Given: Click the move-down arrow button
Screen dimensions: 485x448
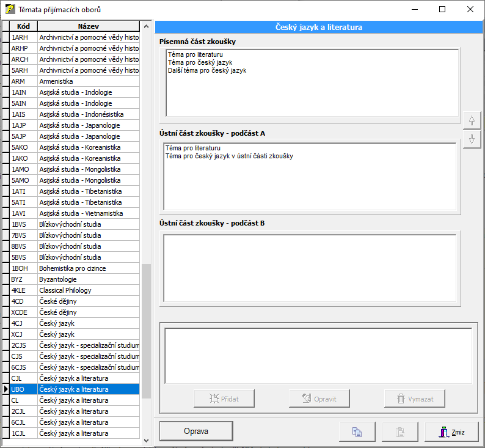Looking at the screenshot, I should coord(471,139).
